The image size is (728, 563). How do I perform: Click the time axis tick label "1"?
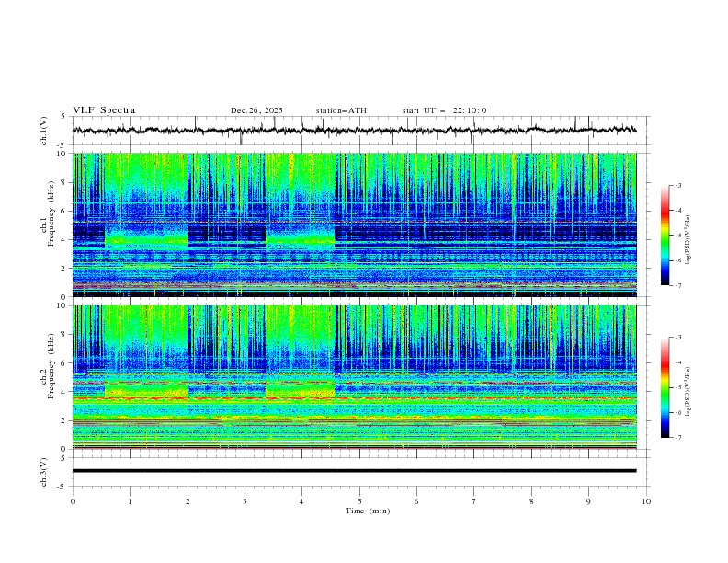tap(130, 501)
